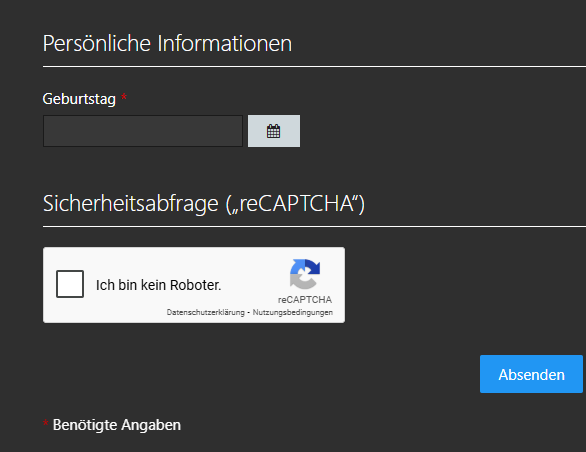Click the 'Ich bin kein Roboter.' label text
Viewport: 586px width, 452px height.
[x=158, y=285]
